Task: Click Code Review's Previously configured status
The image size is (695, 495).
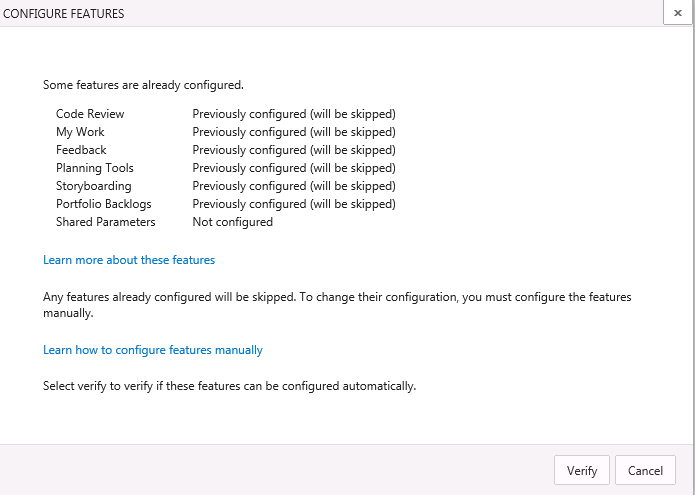Action: tap(294, 114)
